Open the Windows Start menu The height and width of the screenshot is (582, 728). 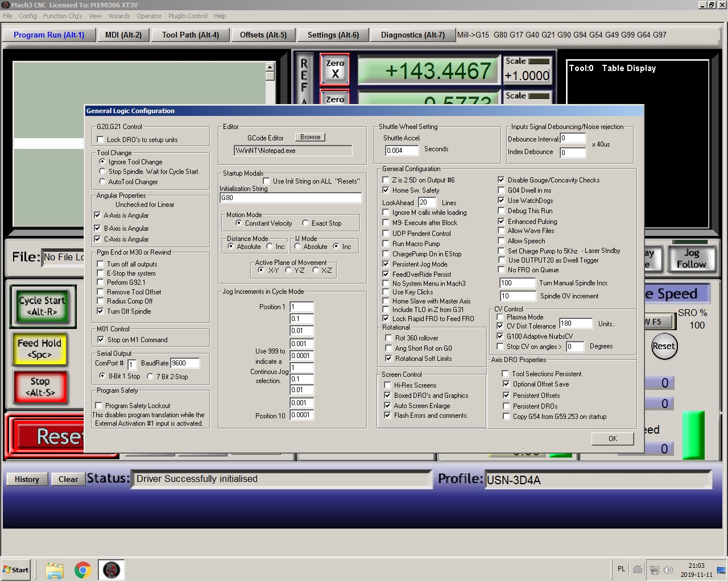pos(16,569)
